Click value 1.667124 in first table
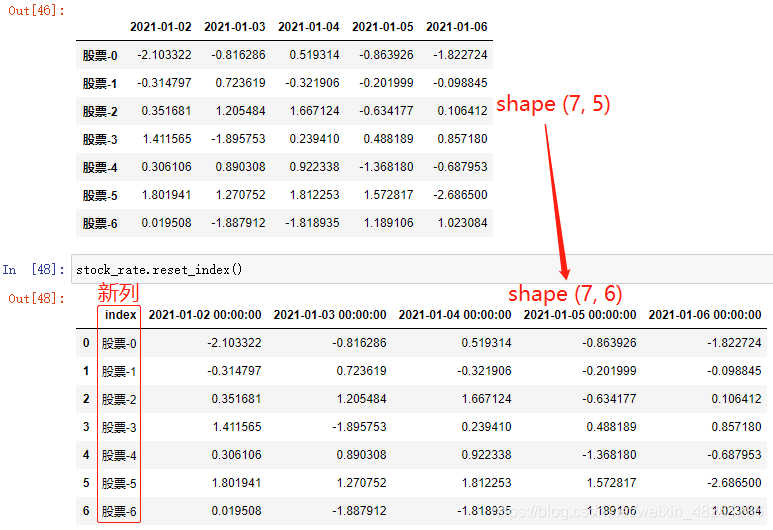The image size is (773, 530). tap(315, 111)
